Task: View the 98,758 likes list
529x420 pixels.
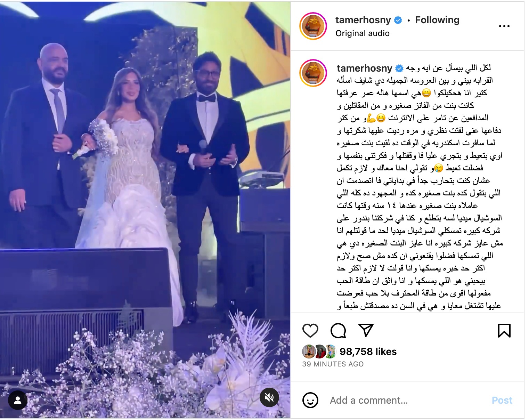Action: [x=368, y=352]
